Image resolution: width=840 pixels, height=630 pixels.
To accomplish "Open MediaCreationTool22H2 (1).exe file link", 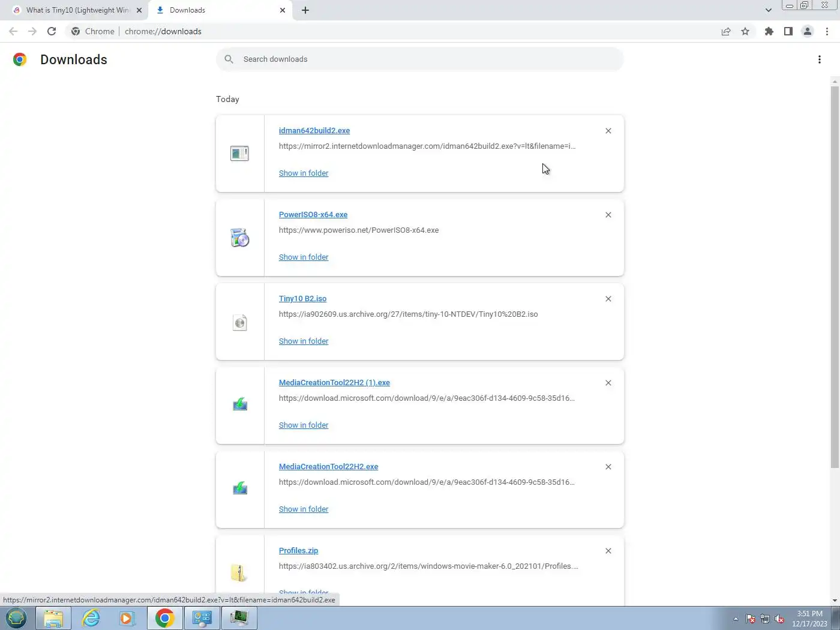I will (x=334, y=382).
